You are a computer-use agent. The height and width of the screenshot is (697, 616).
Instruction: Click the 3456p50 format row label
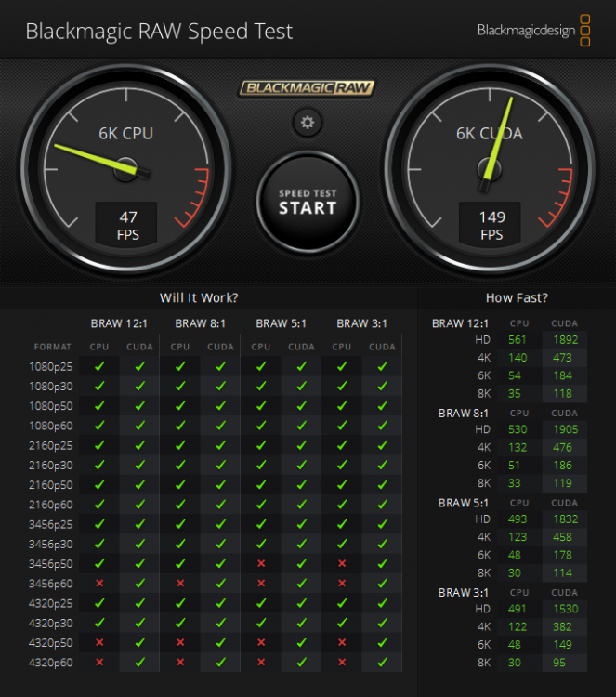[51, 564]
